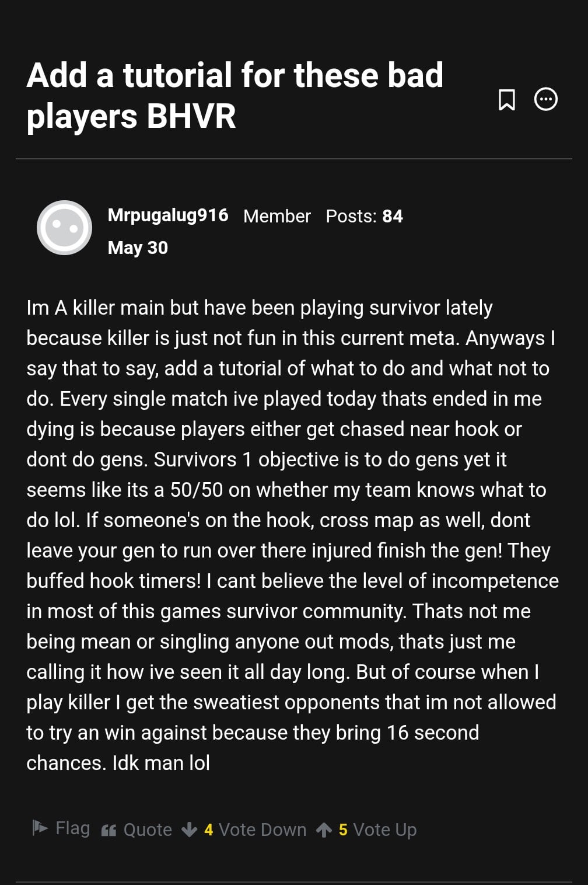This screenshot has width=588, height=885.
Task: Select the Vote Up label
Action: pyautogui.click(x=385, y=830)
